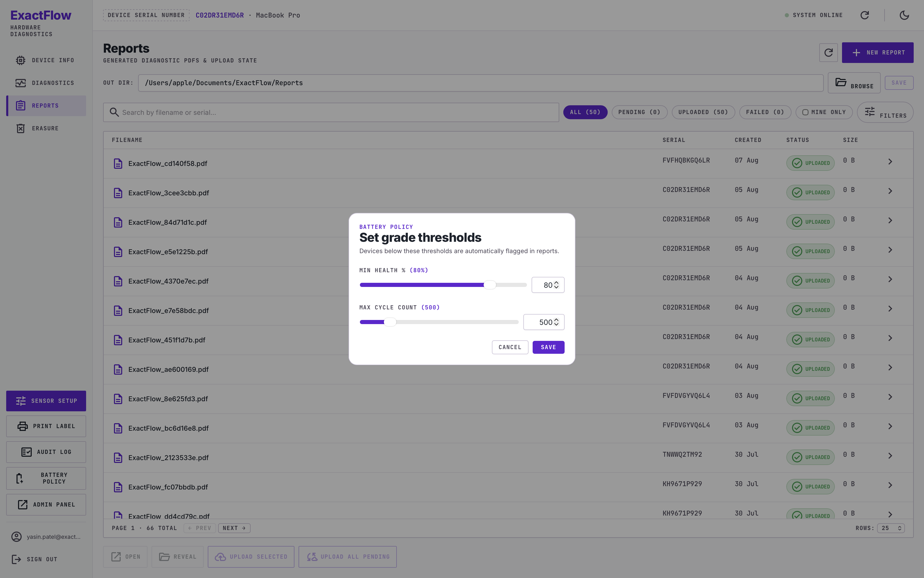Select the Failed (0) filter tab

[x=765, y=113]
